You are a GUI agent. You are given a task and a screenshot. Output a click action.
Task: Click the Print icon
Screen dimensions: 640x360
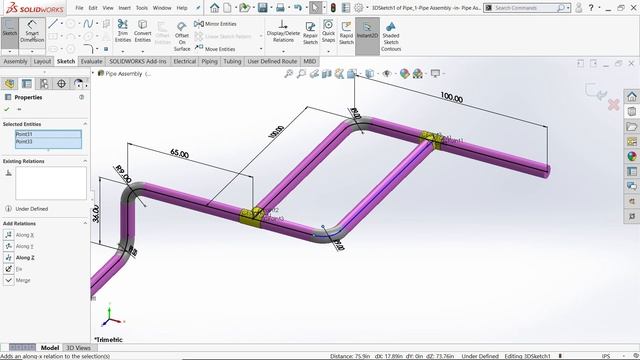tap(280, 8)
